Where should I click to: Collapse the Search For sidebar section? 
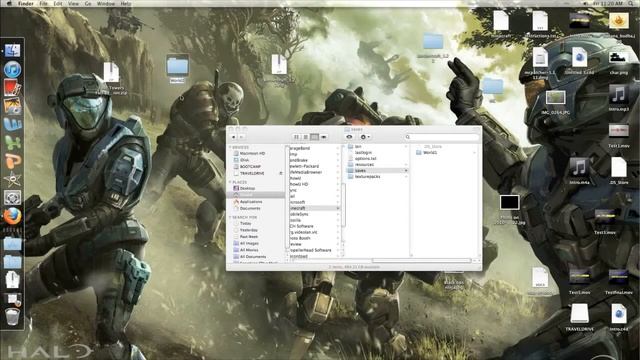[x=230, y=218]
